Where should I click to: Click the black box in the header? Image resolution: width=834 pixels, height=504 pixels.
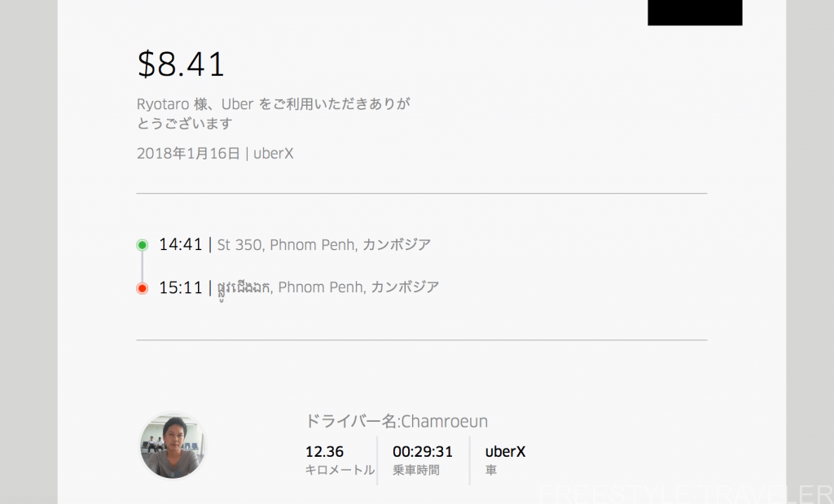(x=695, y=12)
